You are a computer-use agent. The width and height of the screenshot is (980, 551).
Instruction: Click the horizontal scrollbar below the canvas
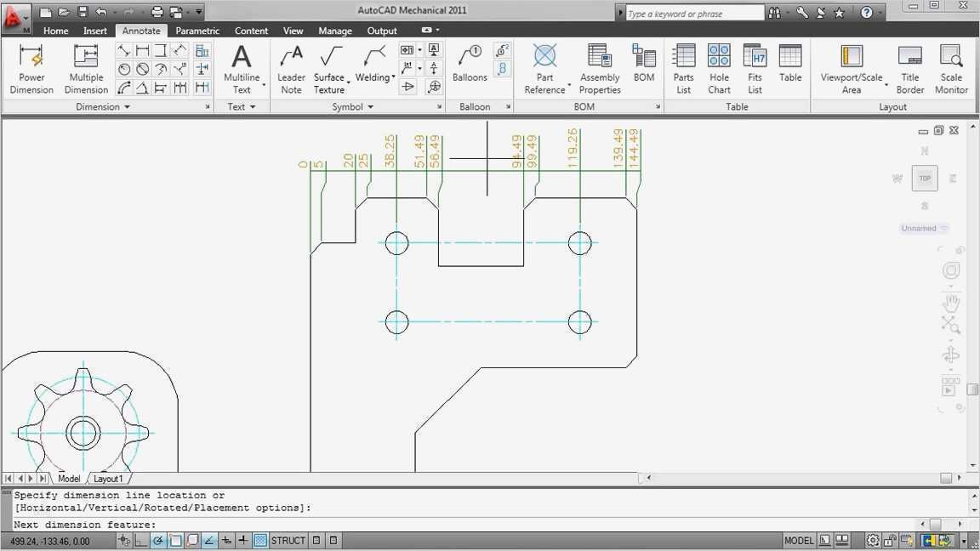point(791,479)
